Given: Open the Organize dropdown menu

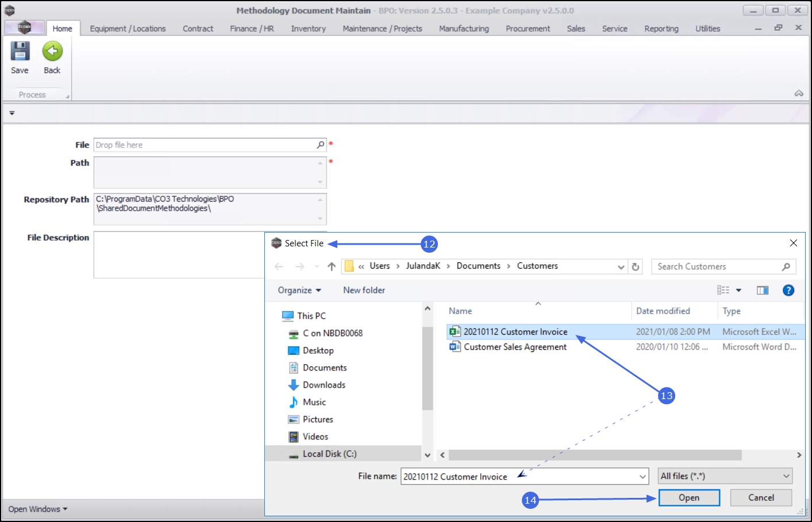Looking at the screenshot, I should click(299, 291).
